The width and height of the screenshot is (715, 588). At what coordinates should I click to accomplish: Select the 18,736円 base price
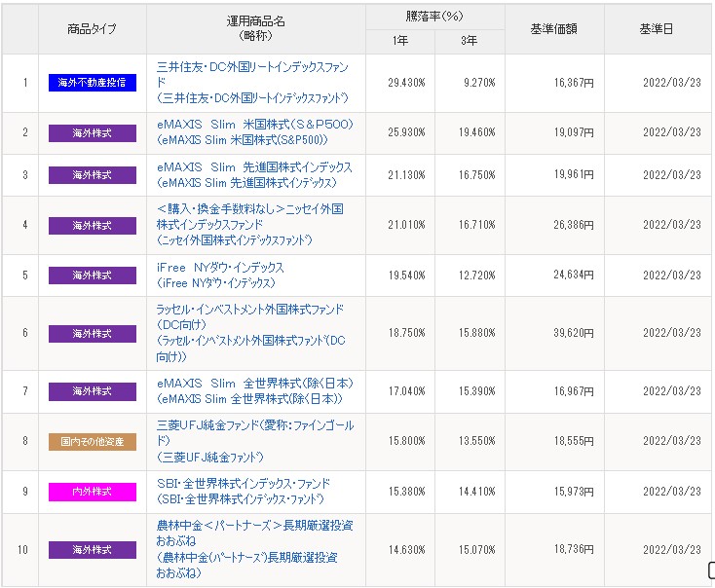pos(574,549)
